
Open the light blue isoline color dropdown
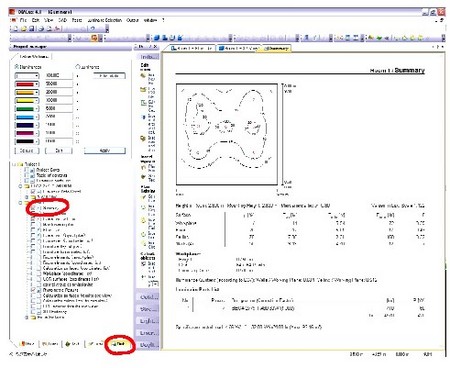37,117
